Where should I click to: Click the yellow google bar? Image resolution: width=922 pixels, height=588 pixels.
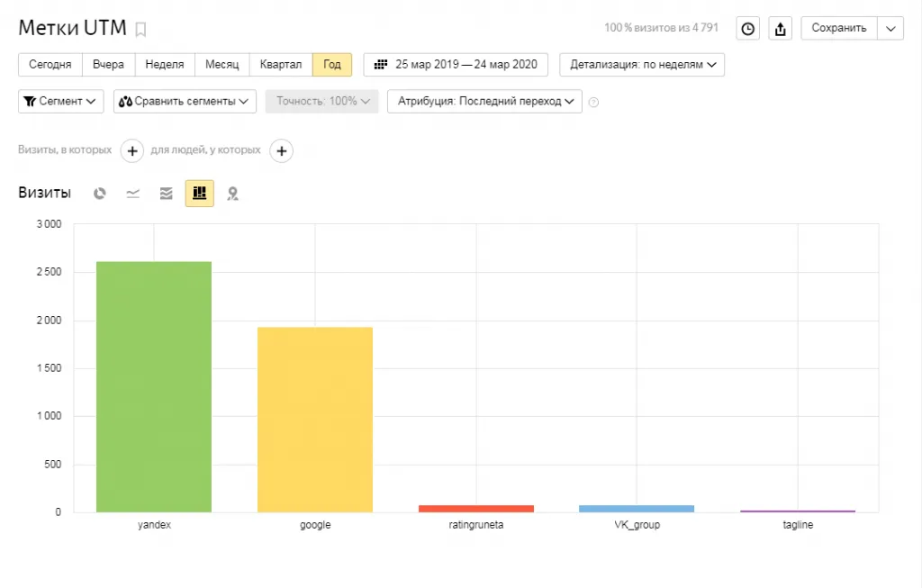(315, 420)
